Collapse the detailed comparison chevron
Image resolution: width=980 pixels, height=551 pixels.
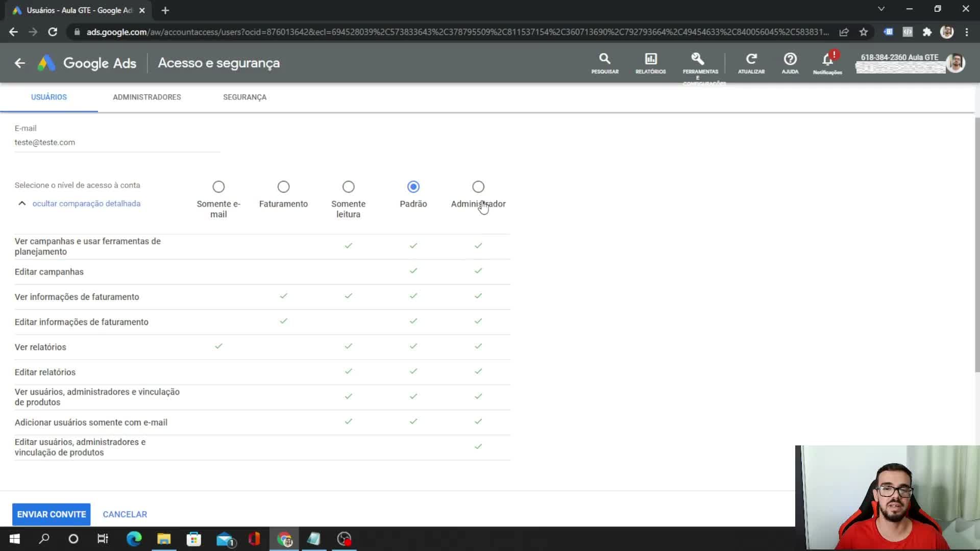pos(22,204)
